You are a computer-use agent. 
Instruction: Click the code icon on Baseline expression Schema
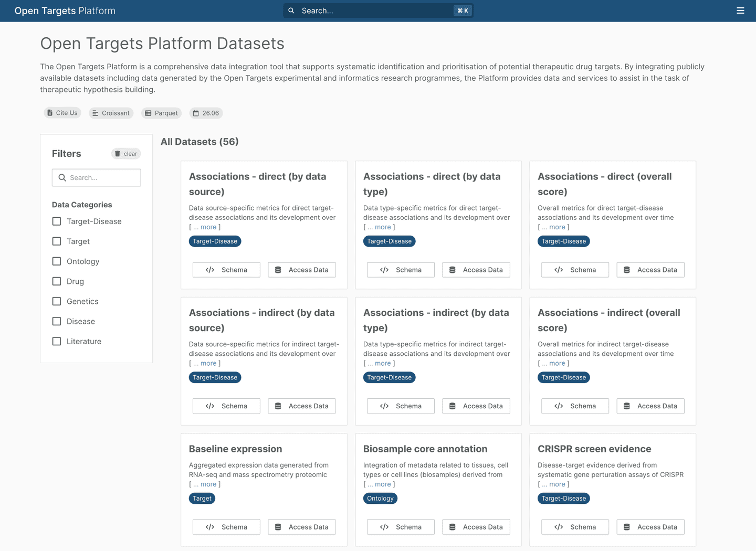210,527
